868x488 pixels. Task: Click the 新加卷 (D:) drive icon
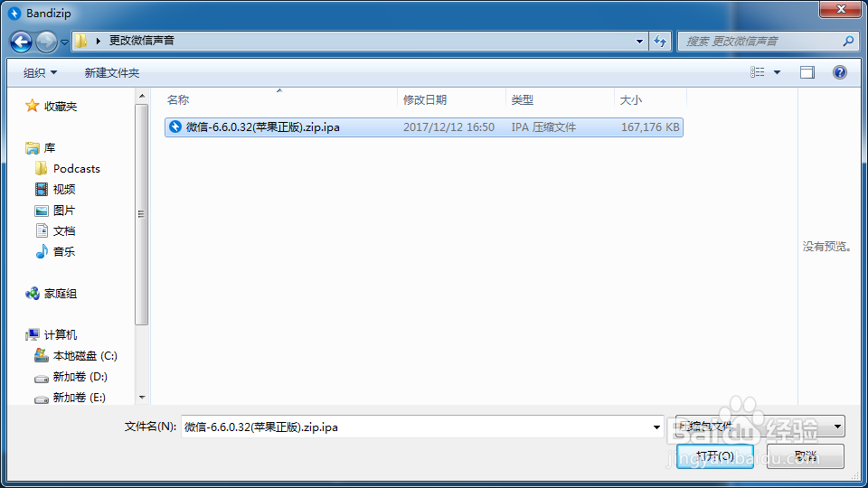42,379
